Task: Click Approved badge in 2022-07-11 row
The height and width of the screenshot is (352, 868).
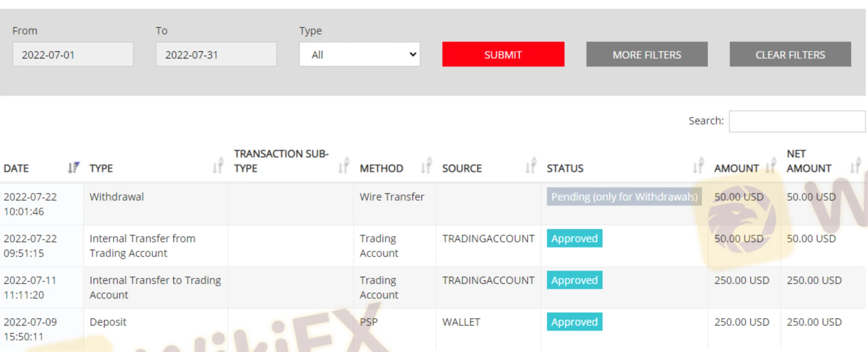Action: pyautogui.click(x=575, y=280)
